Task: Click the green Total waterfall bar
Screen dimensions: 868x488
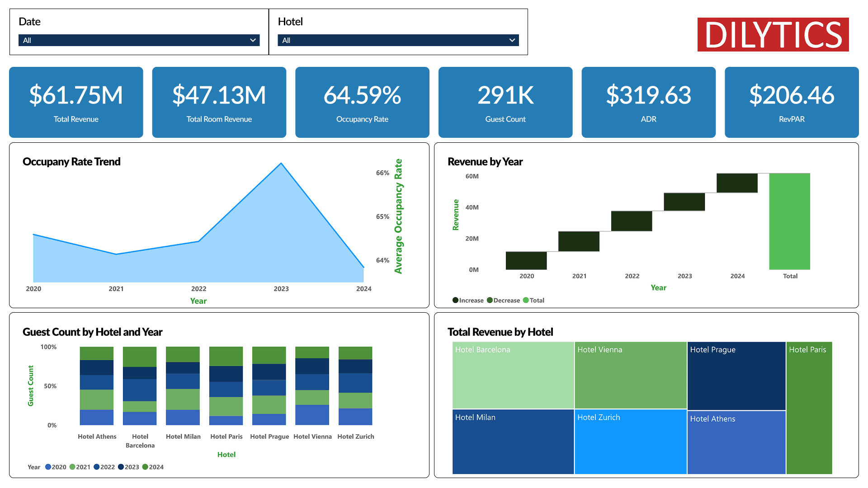Action: click(789, 221)
